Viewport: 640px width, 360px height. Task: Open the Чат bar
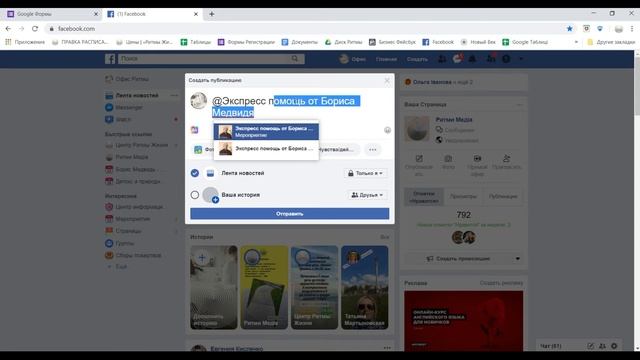tap(551, 346)
